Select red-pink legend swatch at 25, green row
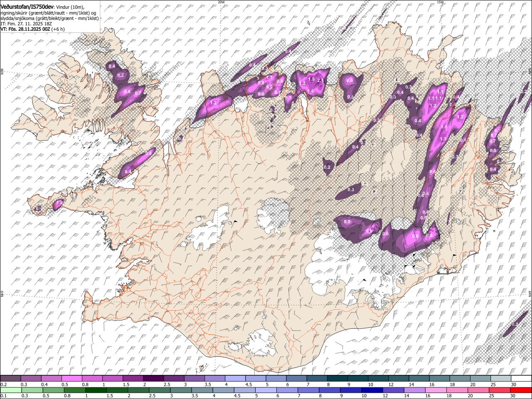The height and width of the screenshot is (399, 532). point(499,390)
